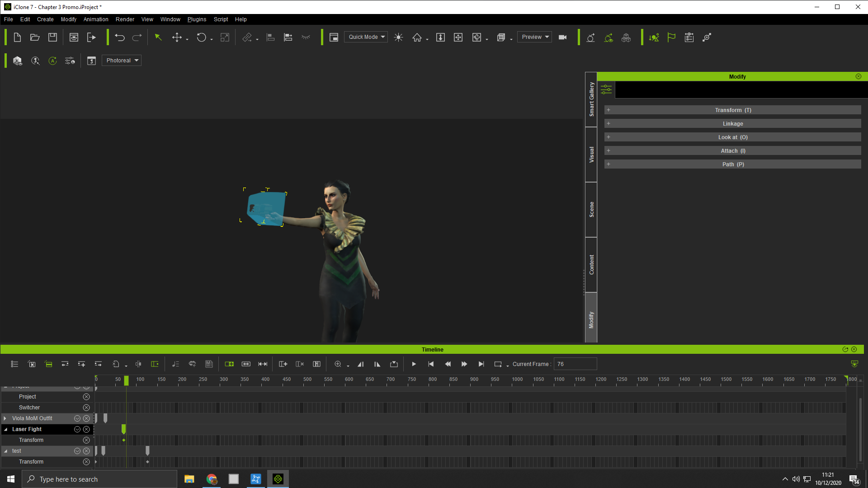Screen dimensions: 868x488
Task: Click the Laser Fight green keyframe clip
Action: click(123, 429)
